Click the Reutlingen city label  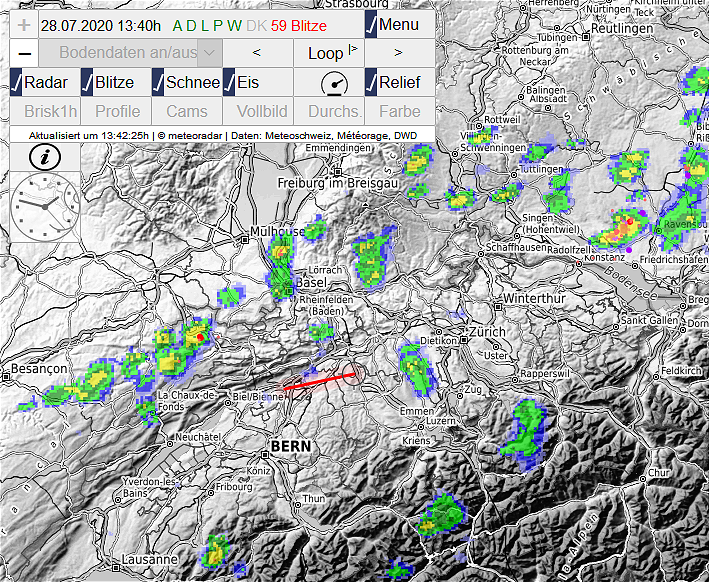622,29
